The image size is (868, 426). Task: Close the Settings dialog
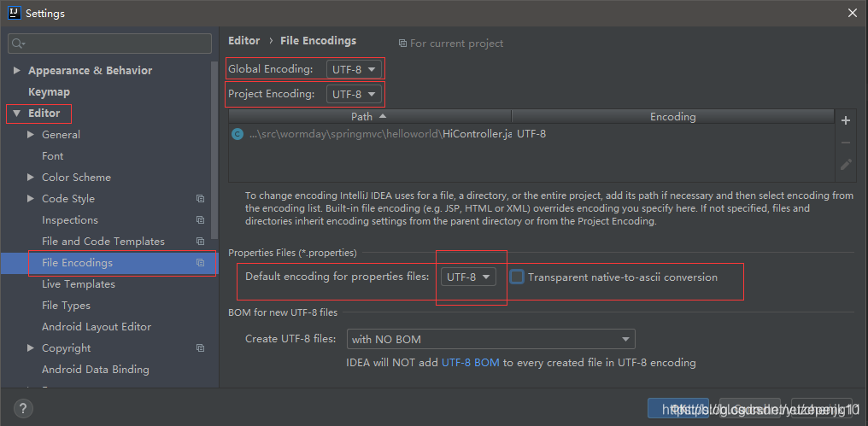pyautogui.click(x=853, y=13)
